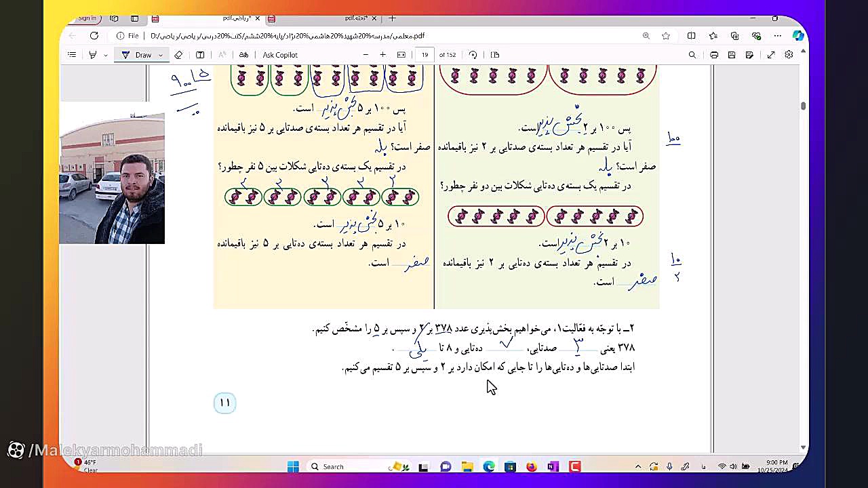Open the Wi-Fi network tray icon
This screenshot has width=868, height=488.
tap(722, 466)
